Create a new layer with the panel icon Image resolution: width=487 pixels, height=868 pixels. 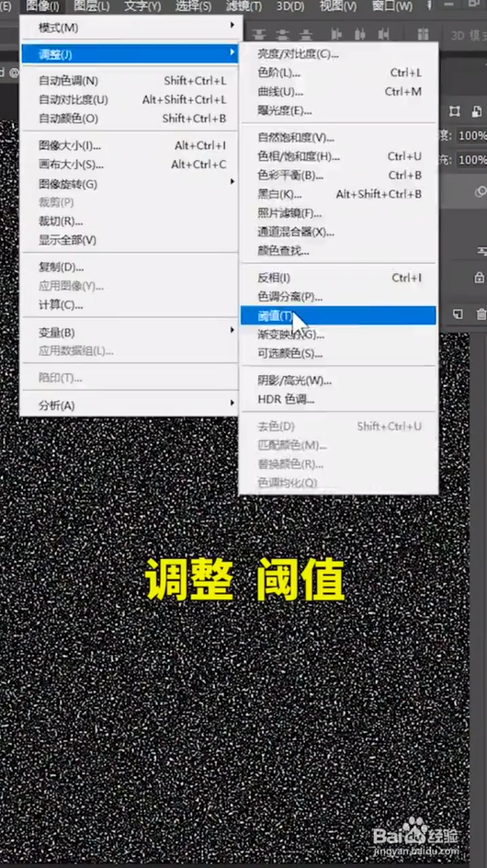pyautogui.click(x=458, y=314)
